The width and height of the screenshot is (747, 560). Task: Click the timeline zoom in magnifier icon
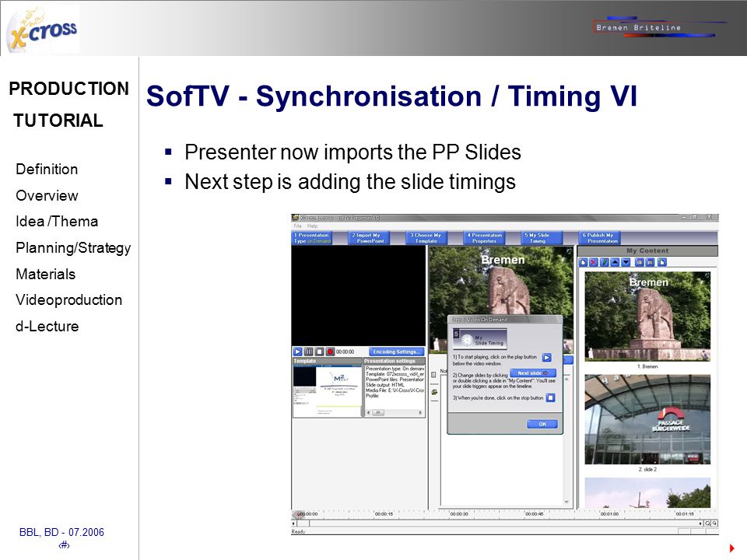707,523
